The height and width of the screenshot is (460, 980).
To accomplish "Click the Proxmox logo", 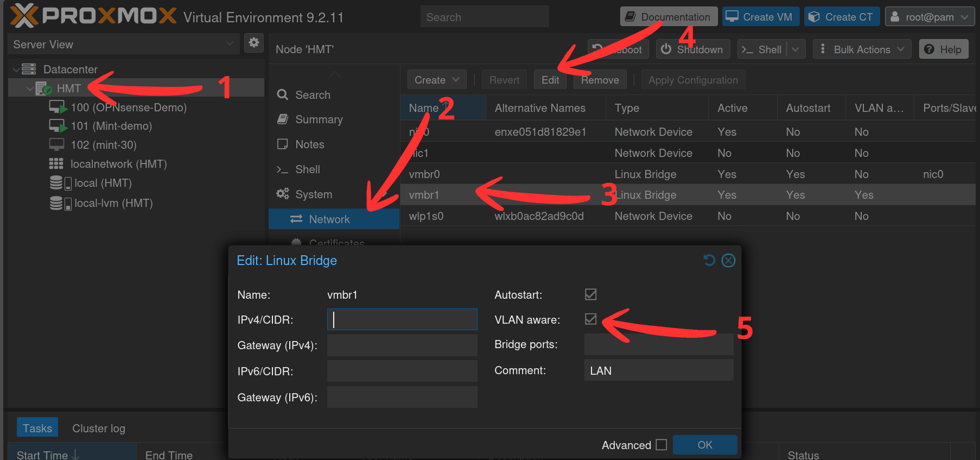I will tap(93, 15).
